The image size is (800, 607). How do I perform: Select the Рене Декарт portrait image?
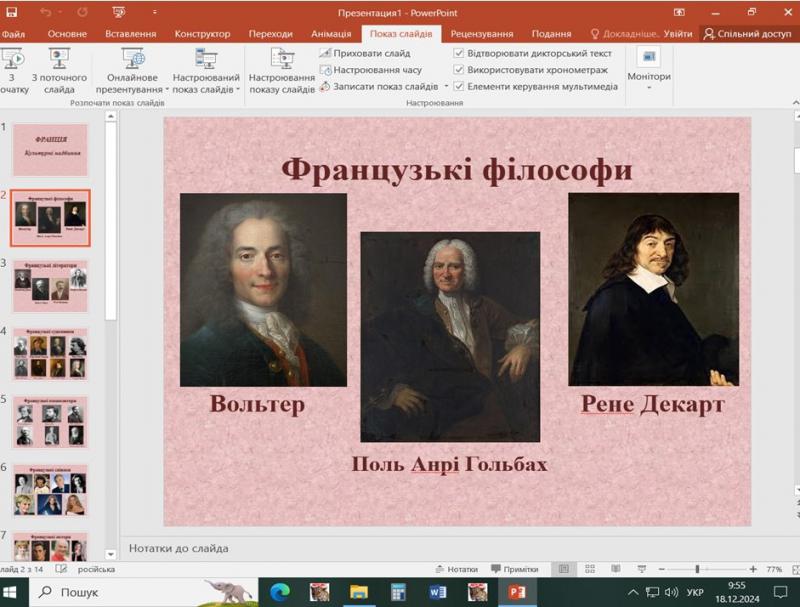coord(654,289)
